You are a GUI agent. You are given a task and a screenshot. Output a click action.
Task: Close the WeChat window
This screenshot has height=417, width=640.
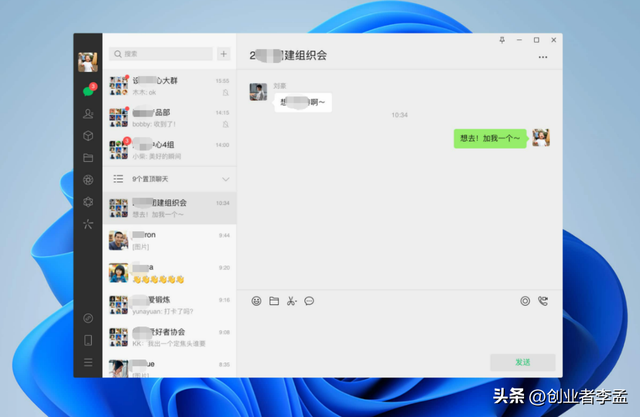coord(553,40)
